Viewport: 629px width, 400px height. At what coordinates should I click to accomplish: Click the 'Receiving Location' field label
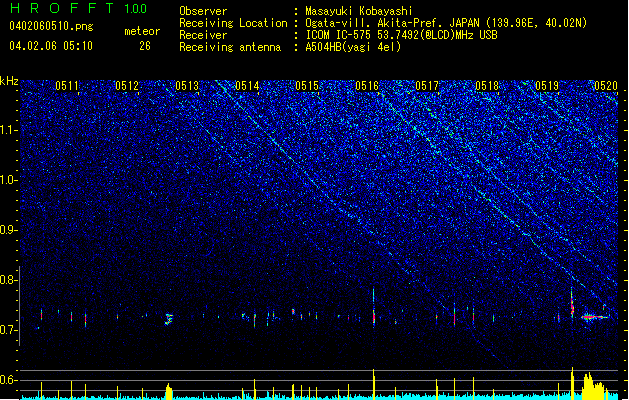point(233,23)
